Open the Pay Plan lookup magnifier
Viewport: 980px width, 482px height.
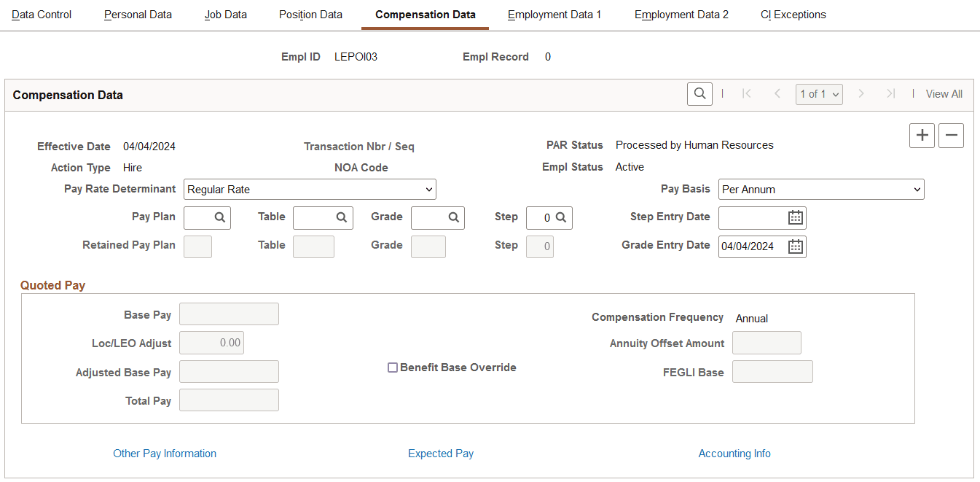221,217
